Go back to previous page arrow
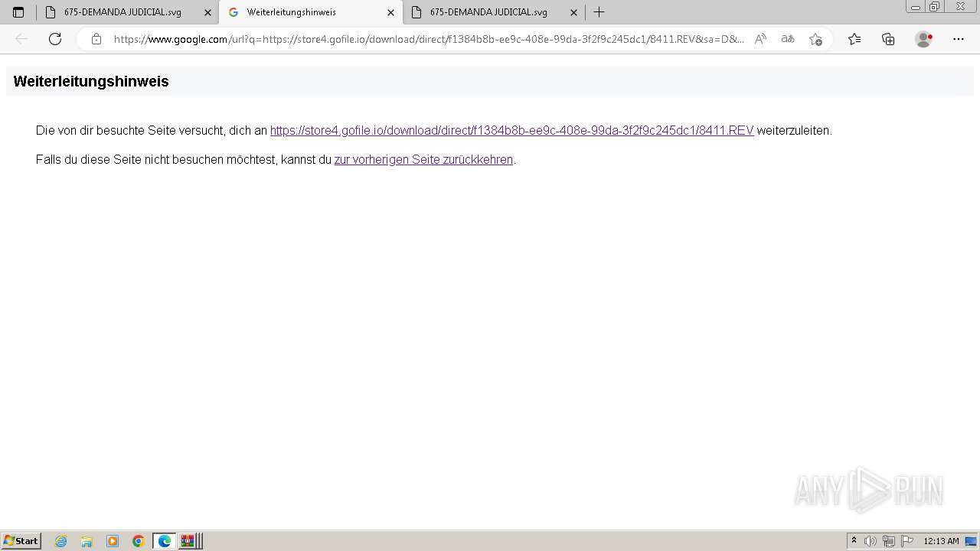Viewport: 980px width, 551px height. (x=21, y=39)
